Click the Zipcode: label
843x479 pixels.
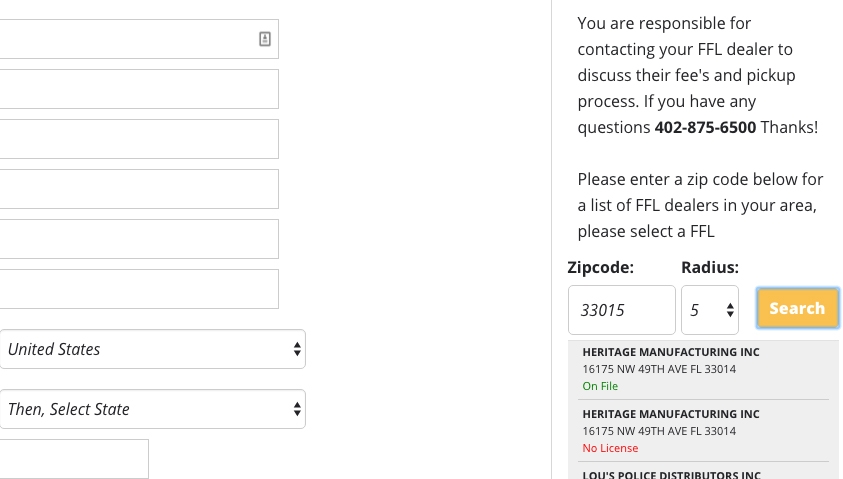coord(601,267)
